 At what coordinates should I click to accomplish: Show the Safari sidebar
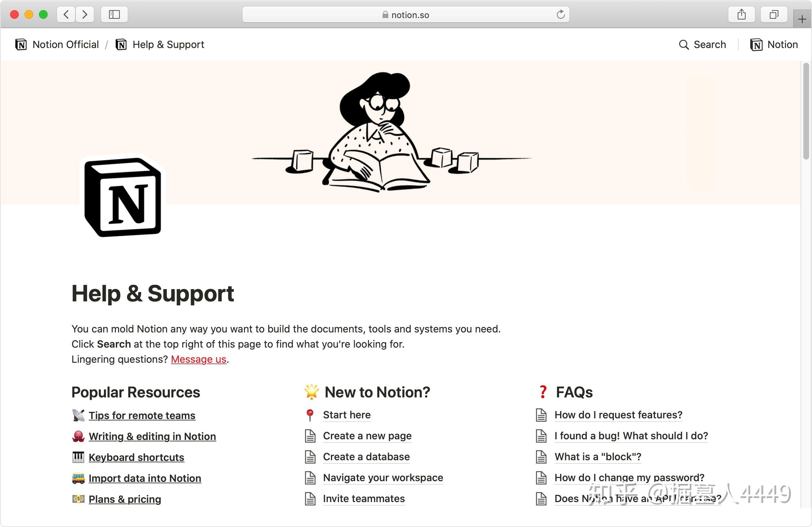tap(114, 14)
